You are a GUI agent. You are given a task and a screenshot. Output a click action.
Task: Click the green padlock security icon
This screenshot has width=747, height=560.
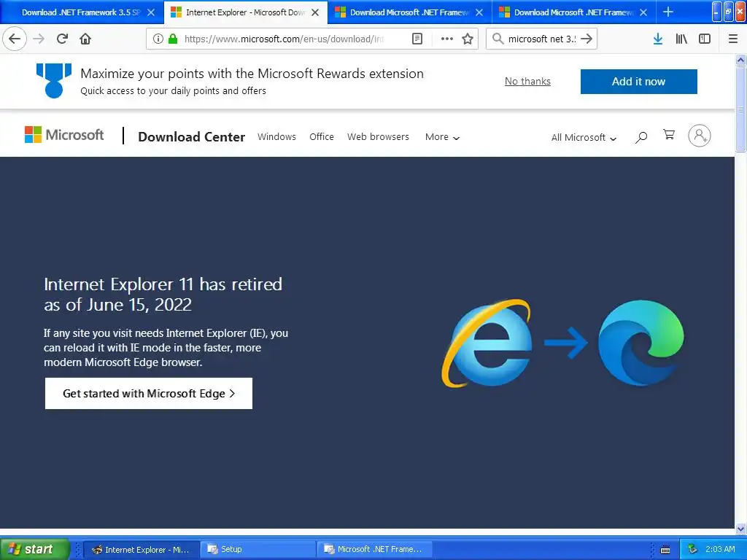coord(172,39)
